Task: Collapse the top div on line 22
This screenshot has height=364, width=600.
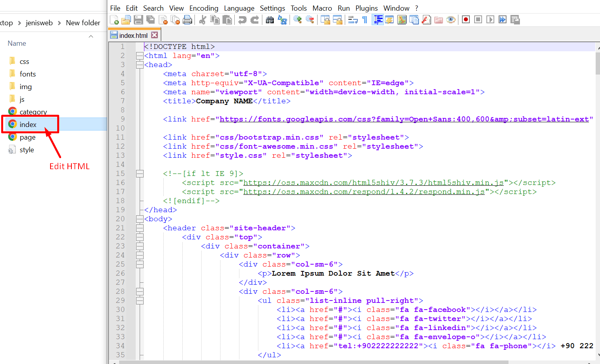Action: click(140, 237)
